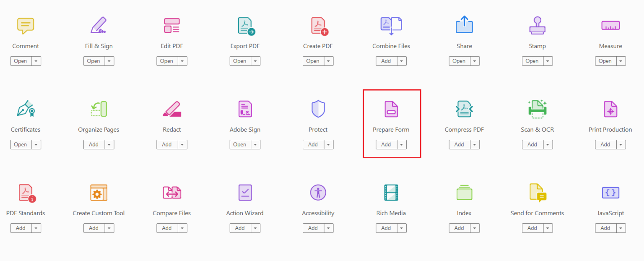Expand the dropdown beside Stamp's Open button

[548, 61]
